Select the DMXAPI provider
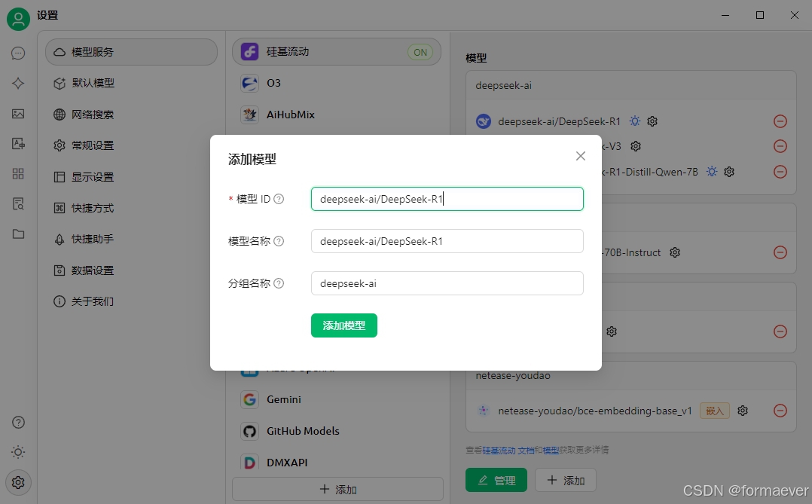 click(x=337, y=462)
